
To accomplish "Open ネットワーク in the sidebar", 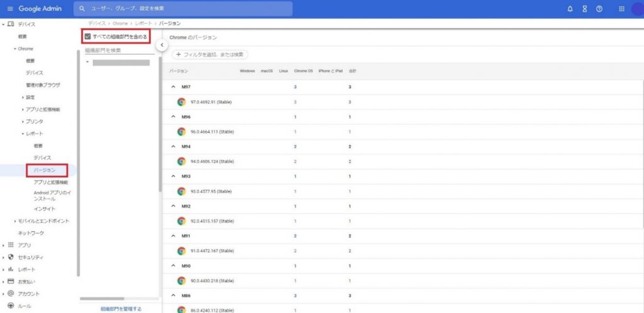I will [x=31, y=233].
